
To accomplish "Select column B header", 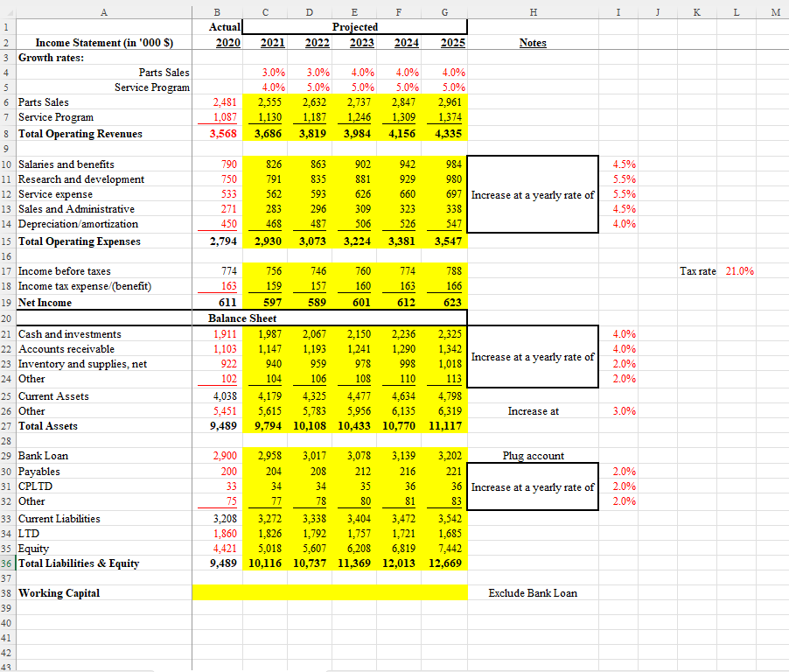I will [217, 12].
